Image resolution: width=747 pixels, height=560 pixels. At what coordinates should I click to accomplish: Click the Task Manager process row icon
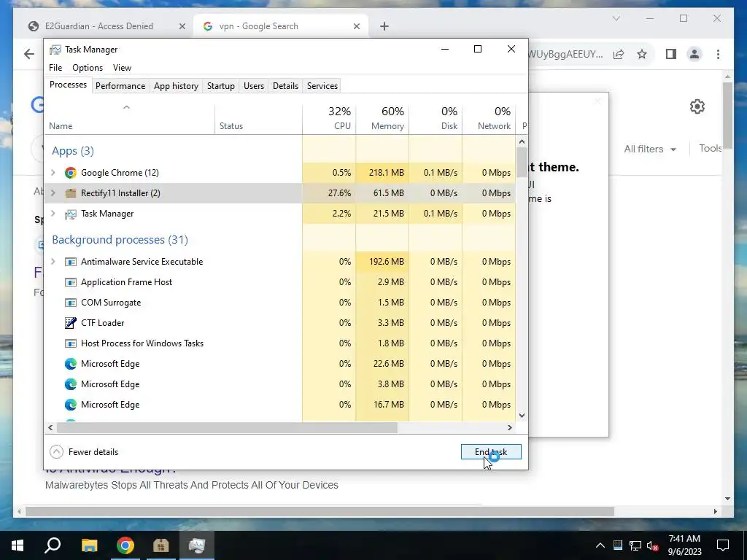[71, 214]
